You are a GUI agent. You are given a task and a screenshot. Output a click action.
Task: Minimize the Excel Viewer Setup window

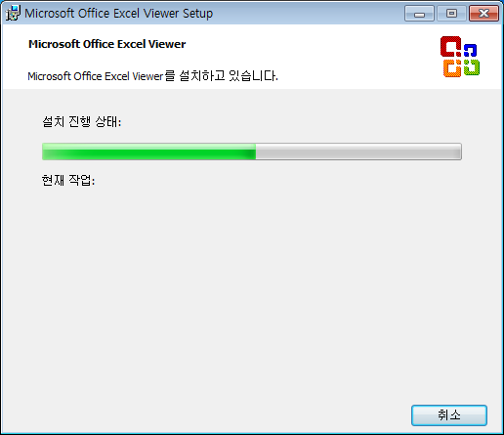[x=419, y=14]
